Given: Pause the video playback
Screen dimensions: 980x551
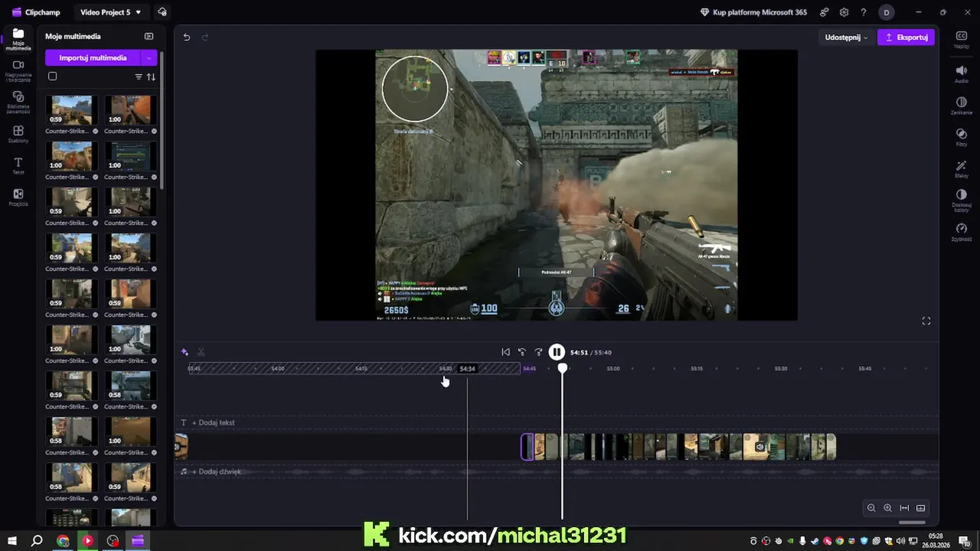Looking at the screenshot, I should [x=557, y=352].
